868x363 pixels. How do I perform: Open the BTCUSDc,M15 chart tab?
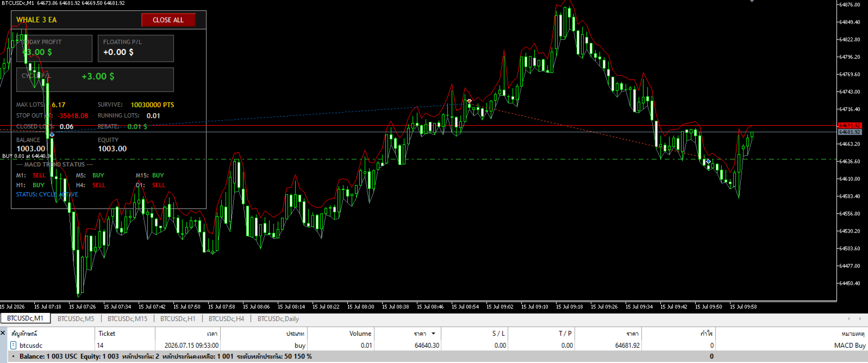point(127,318)
